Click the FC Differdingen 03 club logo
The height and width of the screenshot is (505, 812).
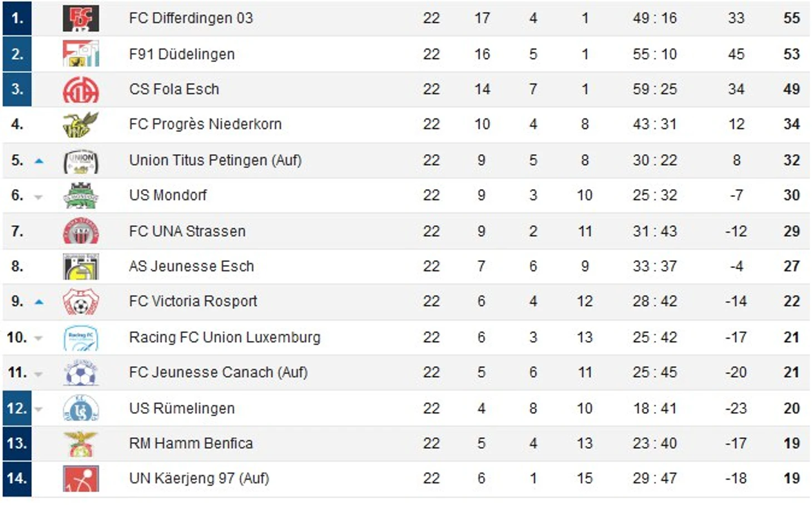pos(81,18)
